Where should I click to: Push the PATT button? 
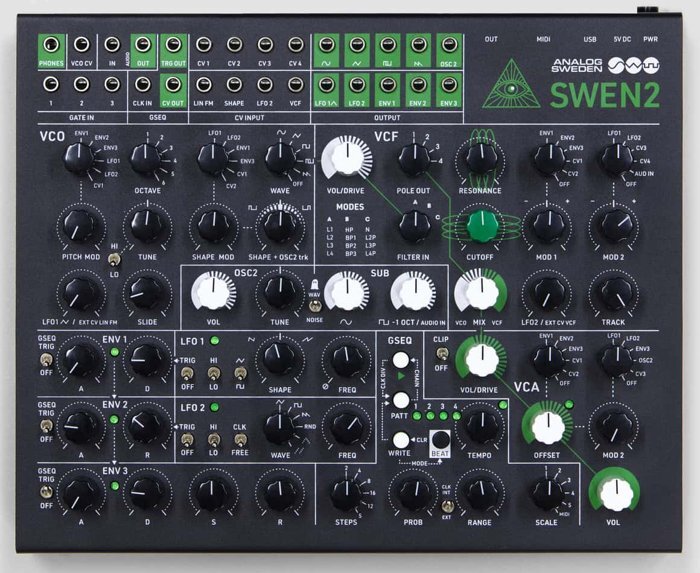tap(400, 400)
